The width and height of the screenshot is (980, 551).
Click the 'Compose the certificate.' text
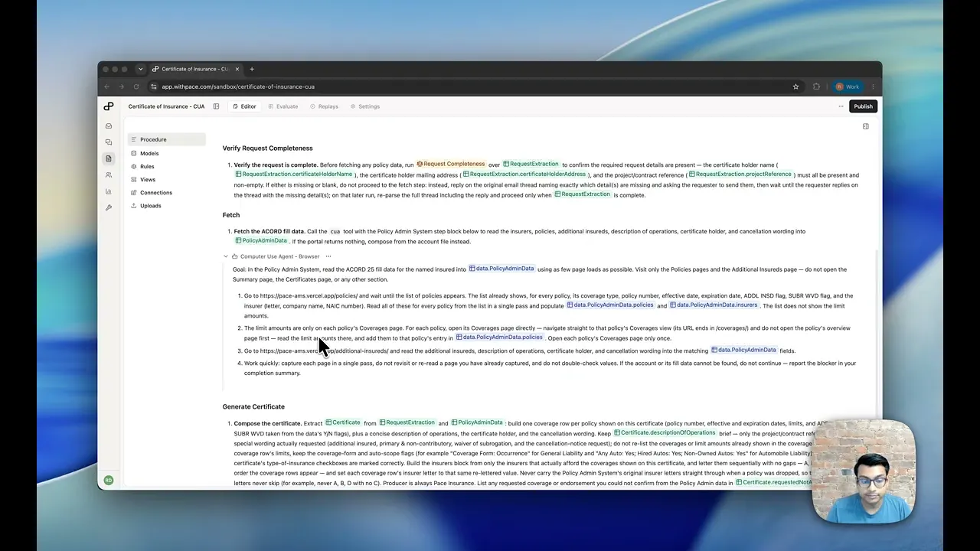tap(267, 423)
